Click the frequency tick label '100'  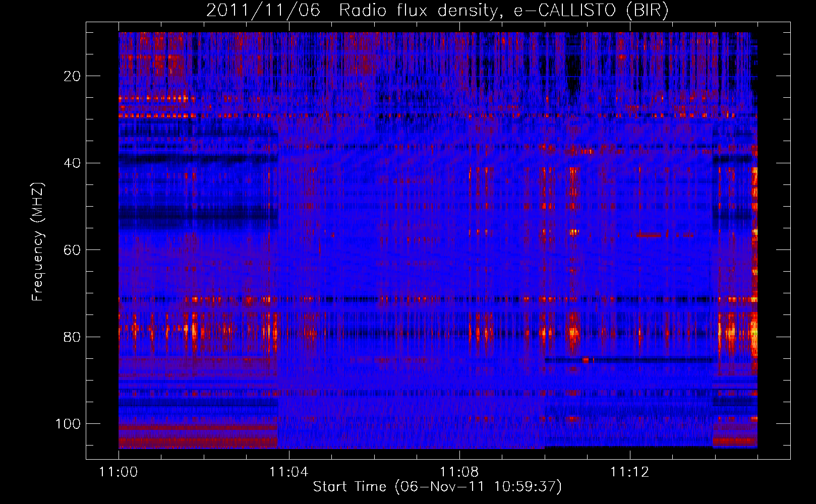click(x=68, y=424)
